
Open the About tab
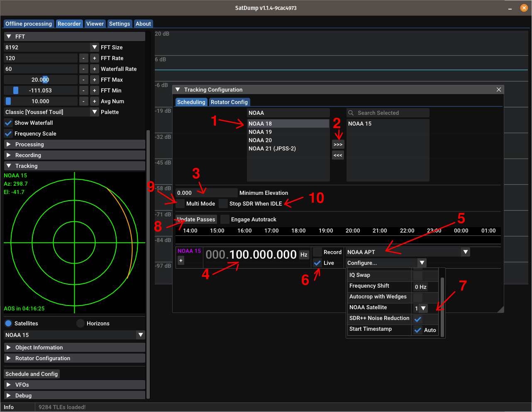[x=143, y=24]
